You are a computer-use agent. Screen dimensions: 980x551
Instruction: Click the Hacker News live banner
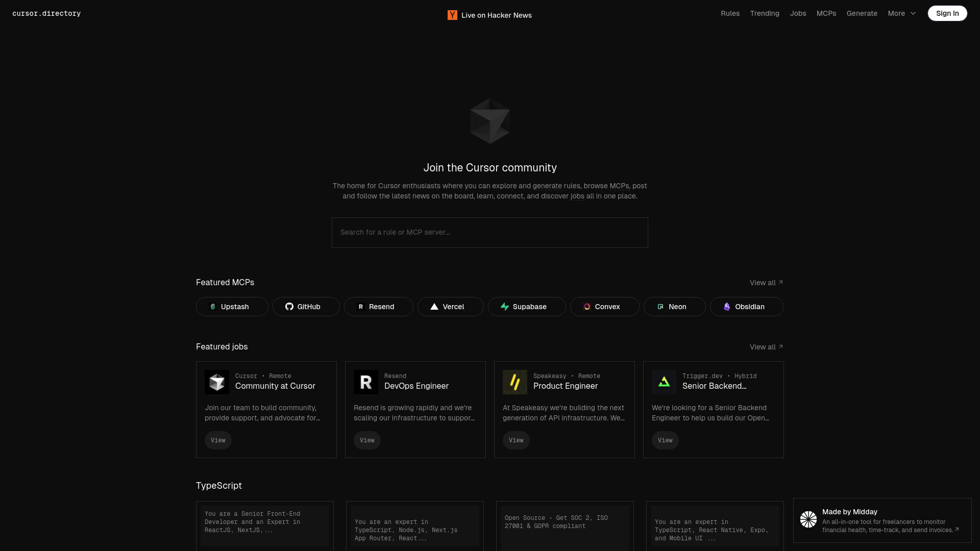click(x=489, y=15)
